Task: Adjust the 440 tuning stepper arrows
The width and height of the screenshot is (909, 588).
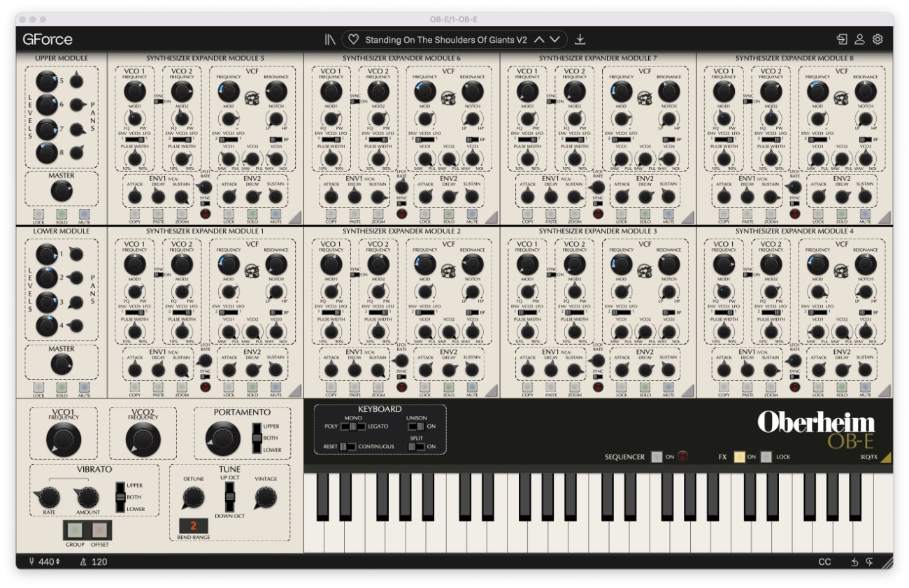Action: point(57,561)
